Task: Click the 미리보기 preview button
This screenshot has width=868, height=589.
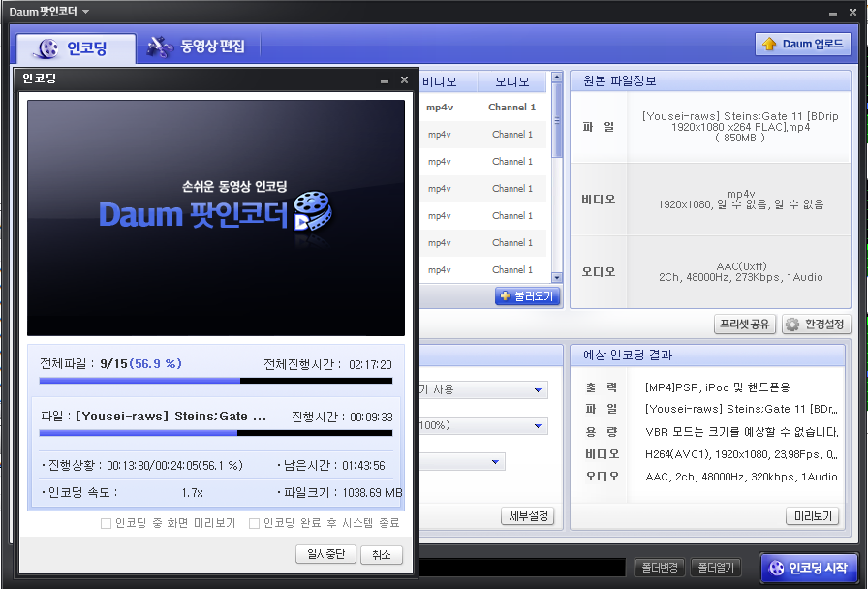Action: click(x=812, y=516)
